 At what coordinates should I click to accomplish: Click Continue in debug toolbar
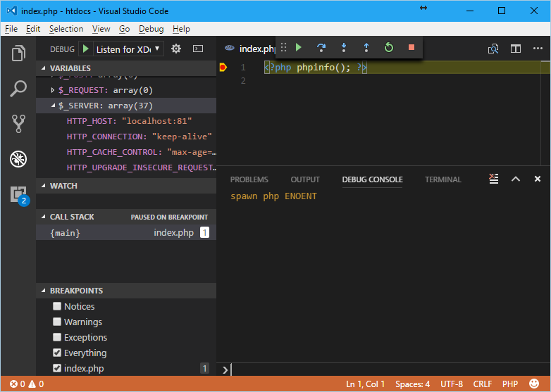point(298,47)
